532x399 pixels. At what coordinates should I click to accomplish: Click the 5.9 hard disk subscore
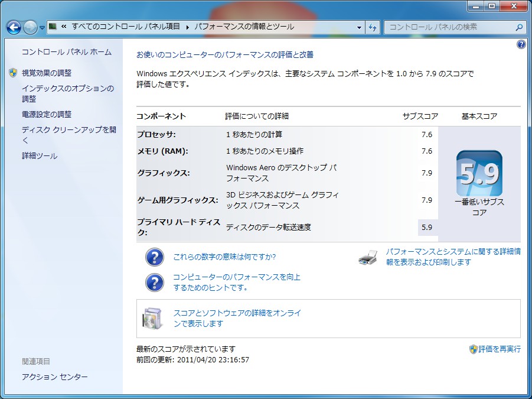coord(427,227)
